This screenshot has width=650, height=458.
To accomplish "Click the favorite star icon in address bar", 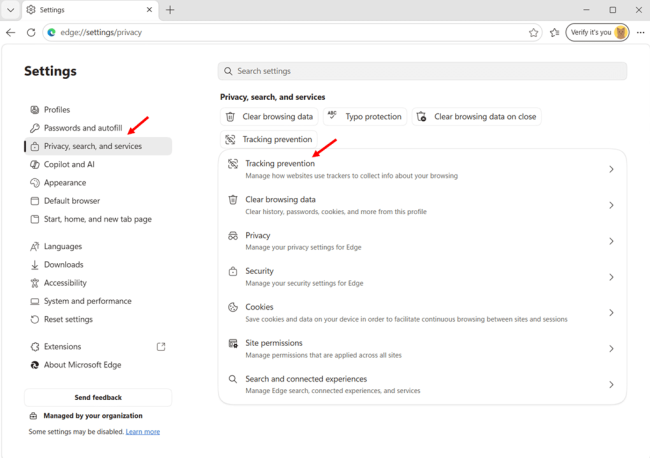I will 533,33.
